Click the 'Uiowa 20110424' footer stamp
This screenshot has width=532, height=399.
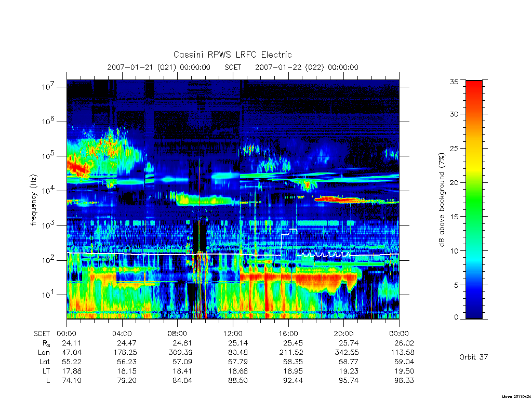pyautogui.click(x=517, y=396)
